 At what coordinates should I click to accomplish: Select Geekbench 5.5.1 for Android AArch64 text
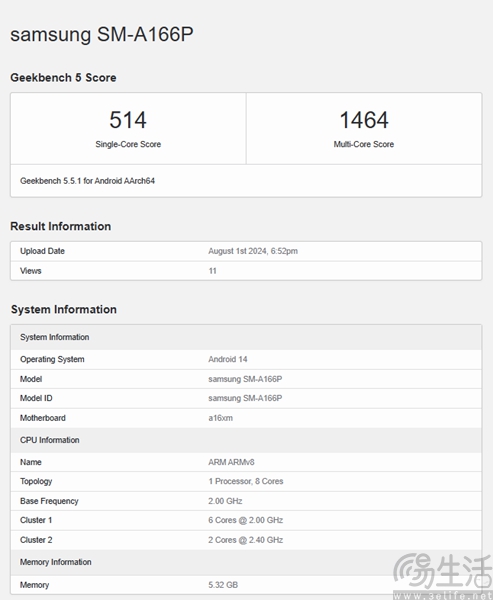(87, 181)
